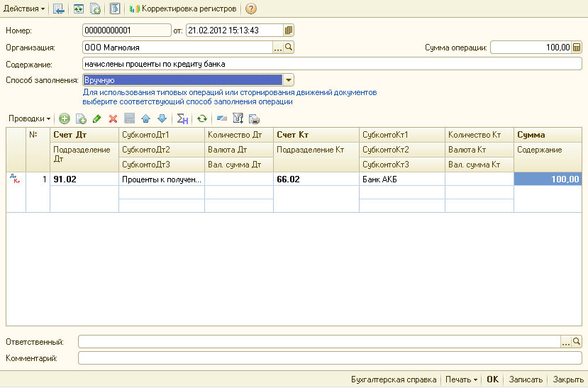Click into the Комментарий input field
588x388 pixels.
click(x=330, y=358)
